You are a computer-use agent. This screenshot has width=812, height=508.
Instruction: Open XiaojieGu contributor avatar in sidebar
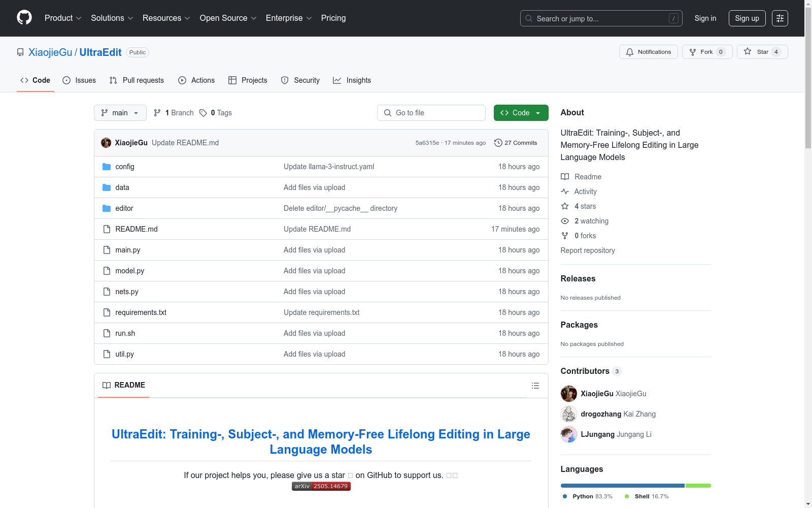coord(569,394)
